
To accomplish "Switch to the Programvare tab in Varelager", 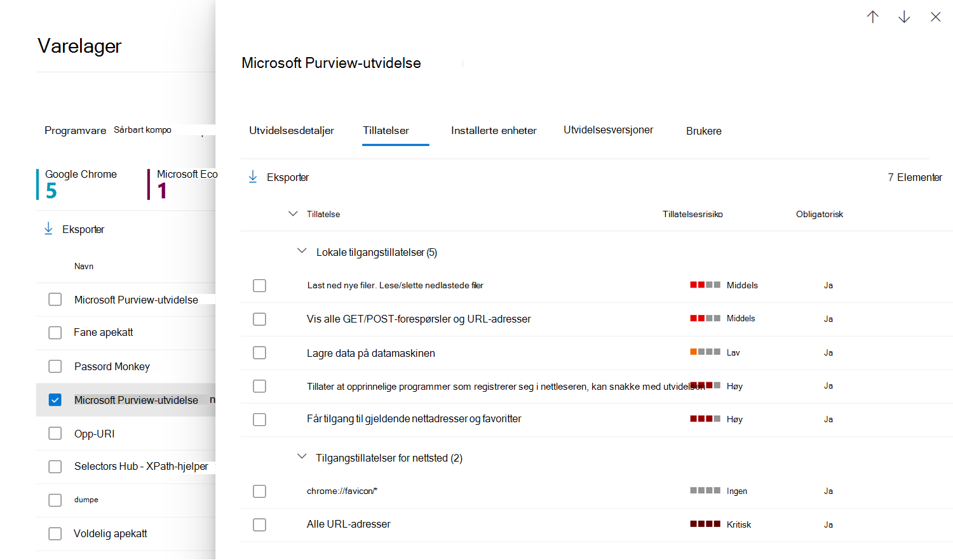I will 76,131.
